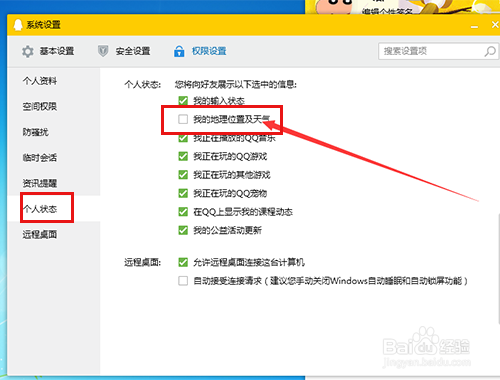
Task: Open the 基本设置 tab
Action: click(48, 51)
